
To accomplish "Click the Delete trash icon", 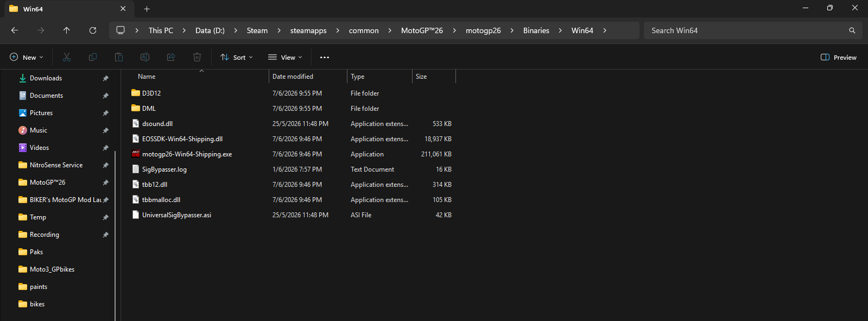I will tap(197, 57).
